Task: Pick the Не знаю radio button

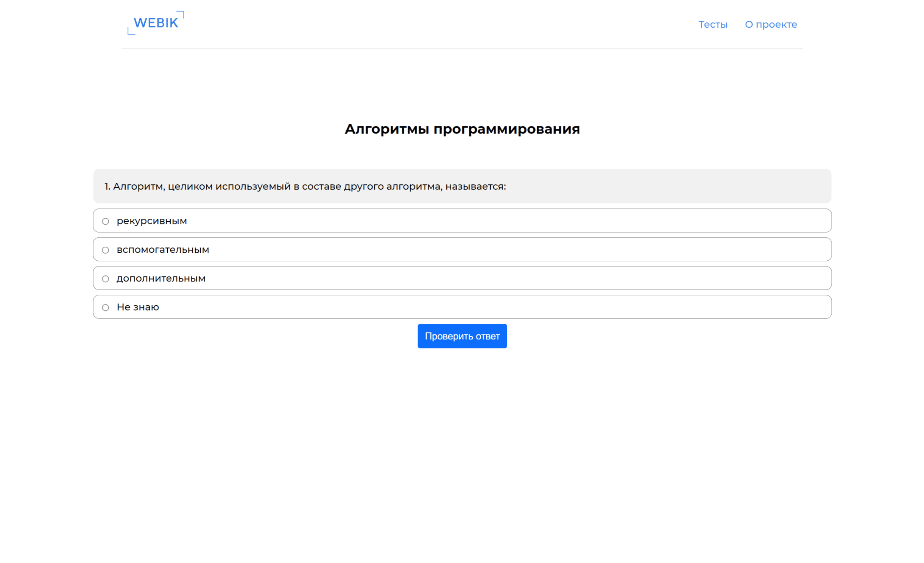Action: coord(106,308)
